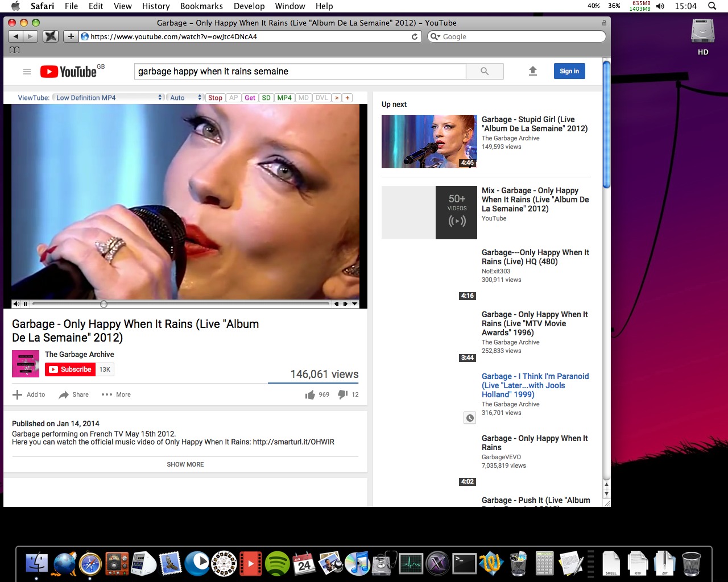Open the Window menu
This screenshot has height=582, width=728.
290,6
